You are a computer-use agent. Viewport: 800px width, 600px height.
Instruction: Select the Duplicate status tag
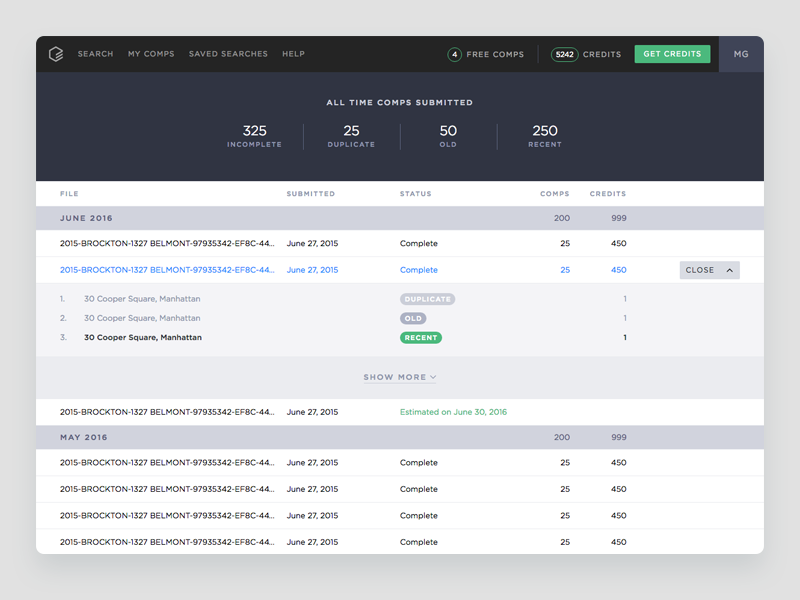point(427,299)
